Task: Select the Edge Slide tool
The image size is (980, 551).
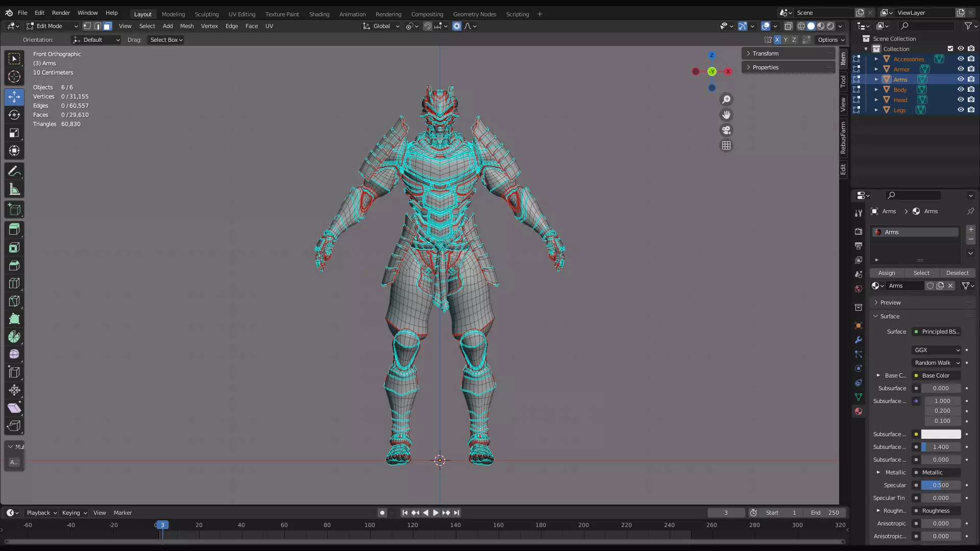Action: pos(14,372)
